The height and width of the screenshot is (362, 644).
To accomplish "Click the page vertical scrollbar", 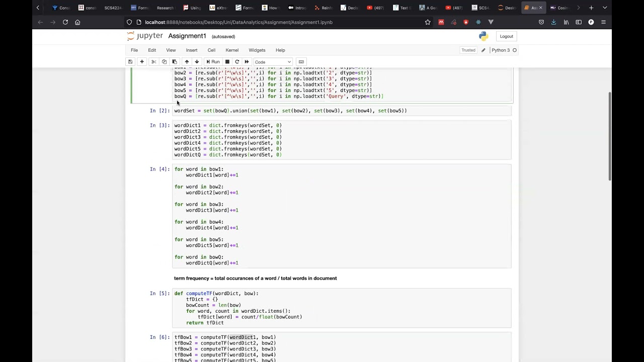I will click(610, 136).
